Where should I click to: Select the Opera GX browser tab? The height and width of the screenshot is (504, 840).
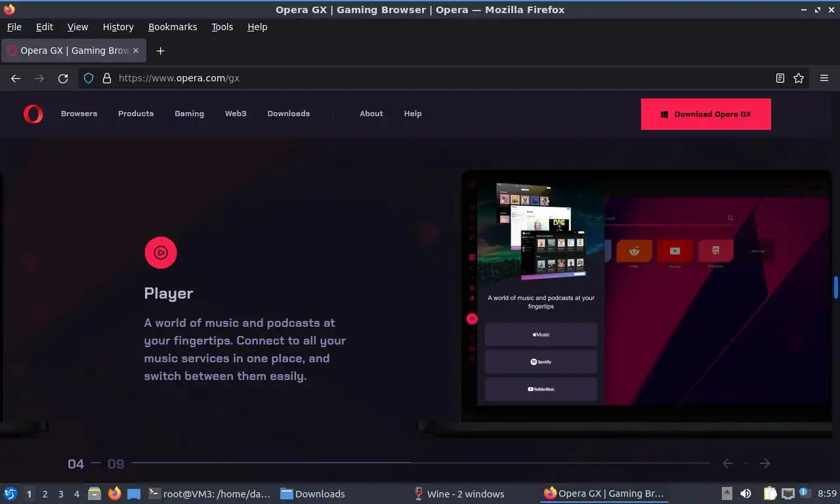[73, 51]
